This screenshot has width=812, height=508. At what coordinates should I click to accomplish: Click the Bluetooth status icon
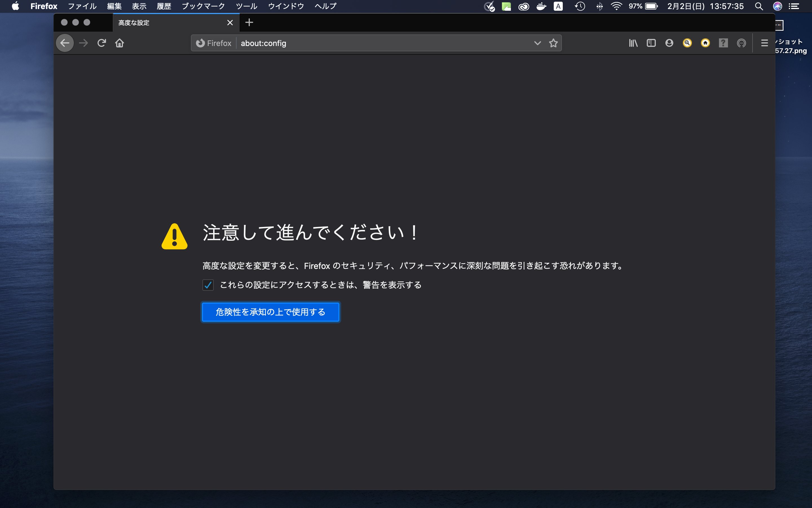click(x=599, y=6)
